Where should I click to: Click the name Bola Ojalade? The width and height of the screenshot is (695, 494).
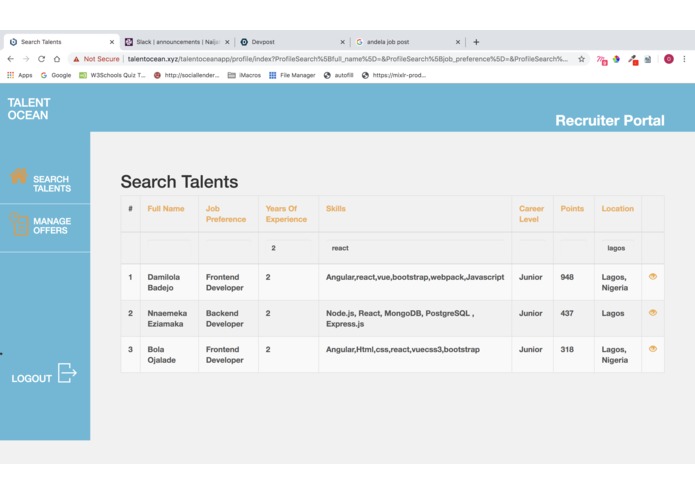point(161,355)
